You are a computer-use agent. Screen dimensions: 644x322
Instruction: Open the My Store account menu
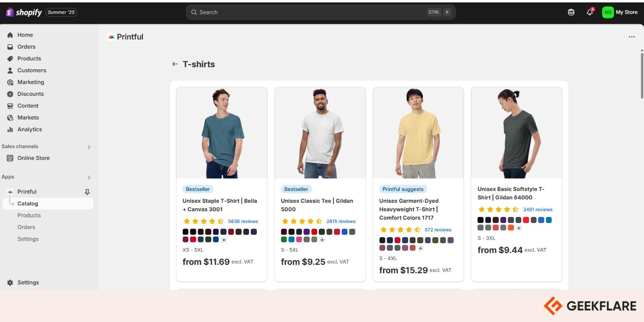click(x=620, y=12)
